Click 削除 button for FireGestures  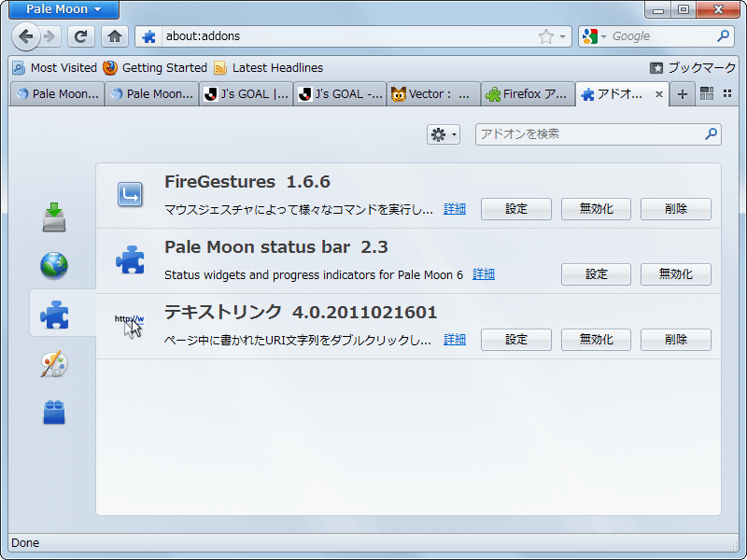[676, 209]
